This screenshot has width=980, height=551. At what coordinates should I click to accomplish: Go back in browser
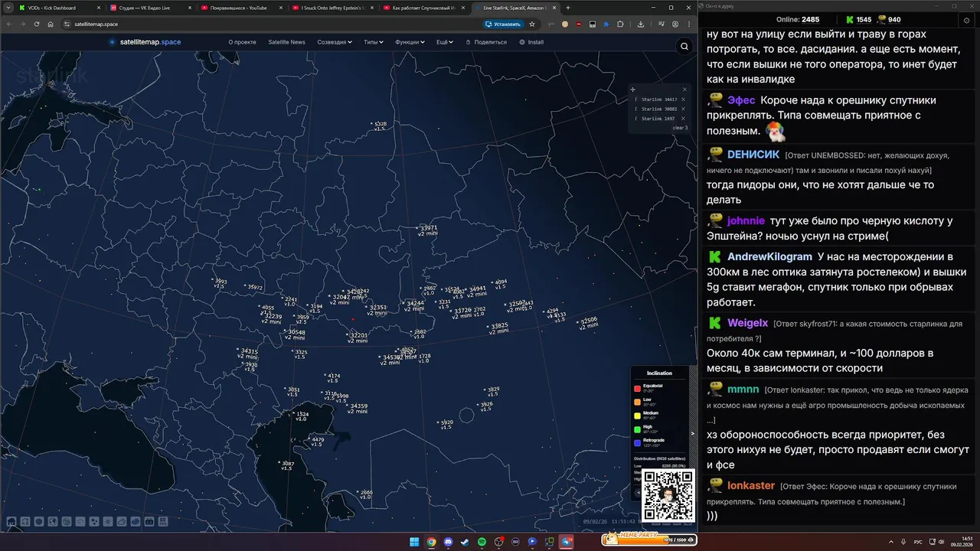pos(8,24)
